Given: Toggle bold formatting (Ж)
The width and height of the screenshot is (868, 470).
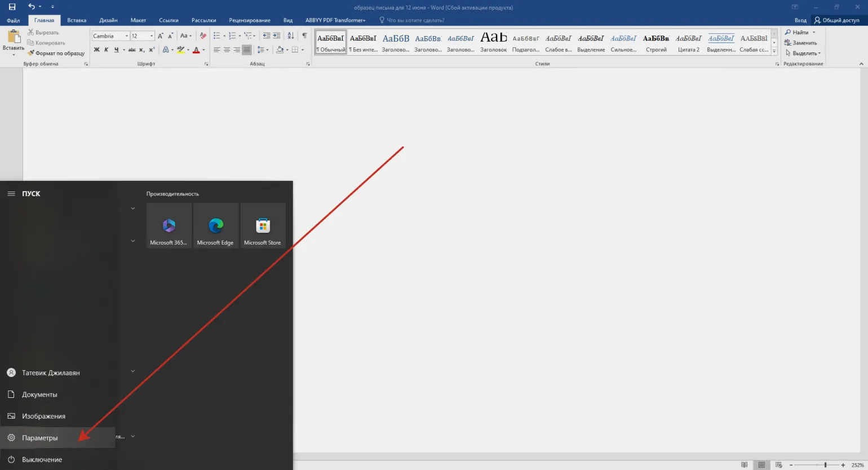Looking at the screenshot, I should point(96,50).
